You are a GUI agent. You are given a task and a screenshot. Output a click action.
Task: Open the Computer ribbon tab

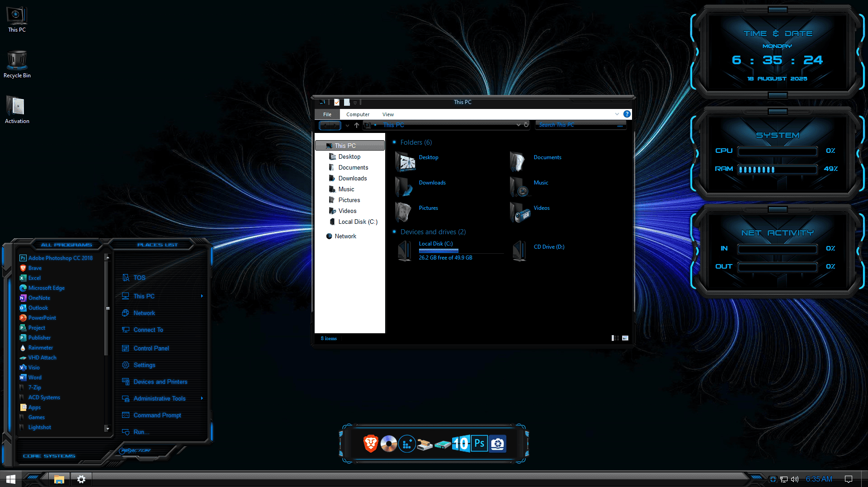click(x=358, y=114)
